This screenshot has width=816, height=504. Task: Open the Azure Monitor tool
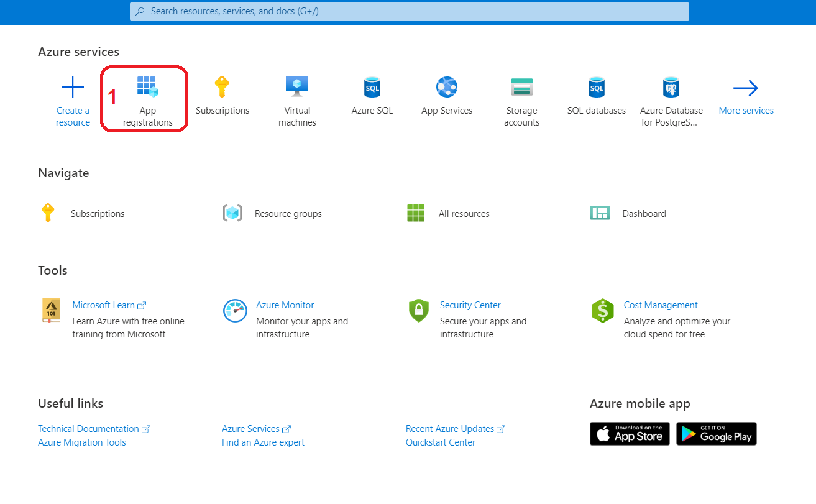(x=285, y=305)
